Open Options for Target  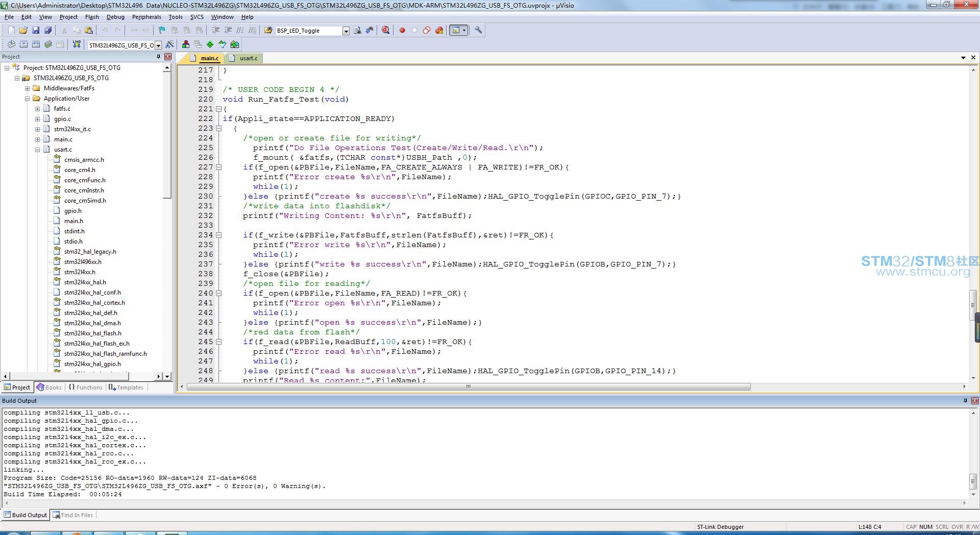click(169, 45)
